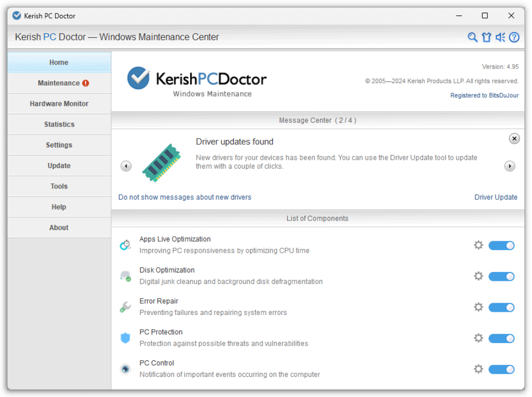Open the question mark help icon

coord(514,37)
